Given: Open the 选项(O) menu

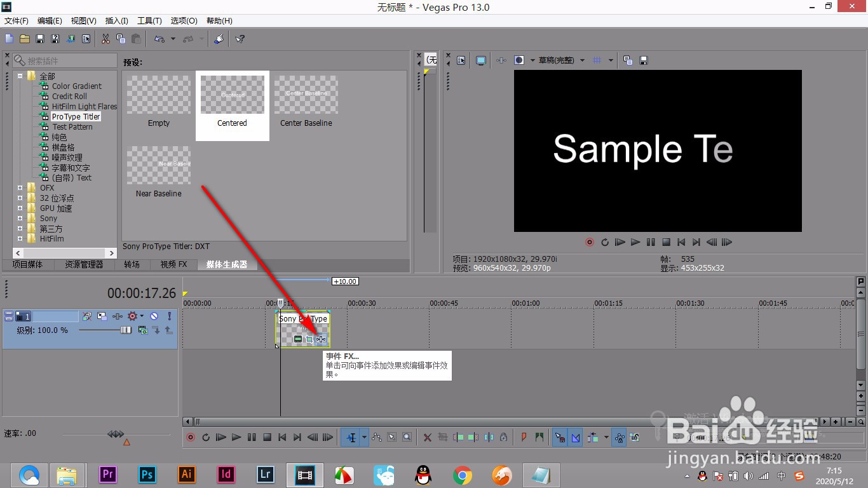Looking at the screenshot, I should tap(184, 21).
